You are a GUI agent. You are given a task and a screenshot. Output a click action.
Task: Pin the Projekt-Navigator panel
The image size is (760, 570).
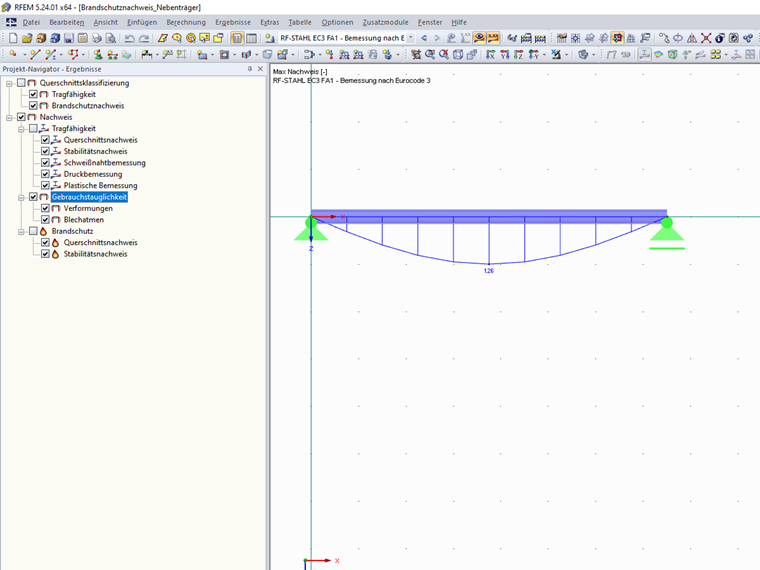point(250,69)
